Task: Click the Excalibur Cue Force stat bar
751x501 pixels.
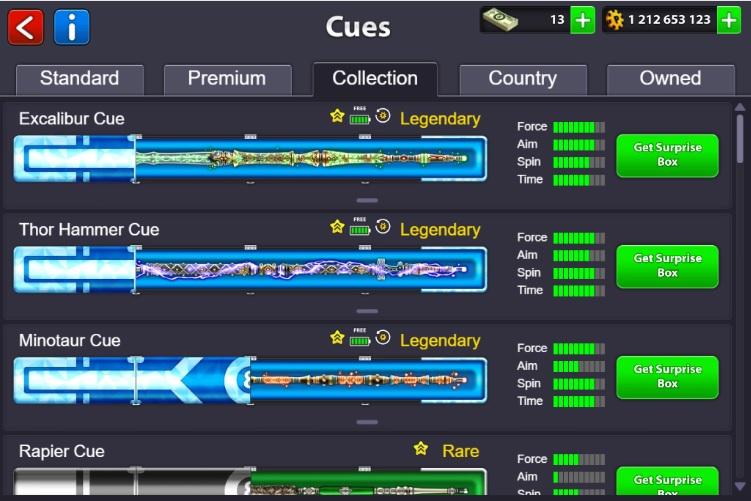Action: coord(579,127)
